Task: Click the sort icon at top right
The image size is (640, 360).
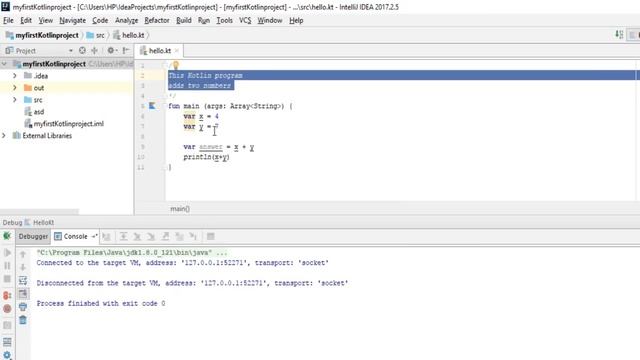Action: (619, 35)
